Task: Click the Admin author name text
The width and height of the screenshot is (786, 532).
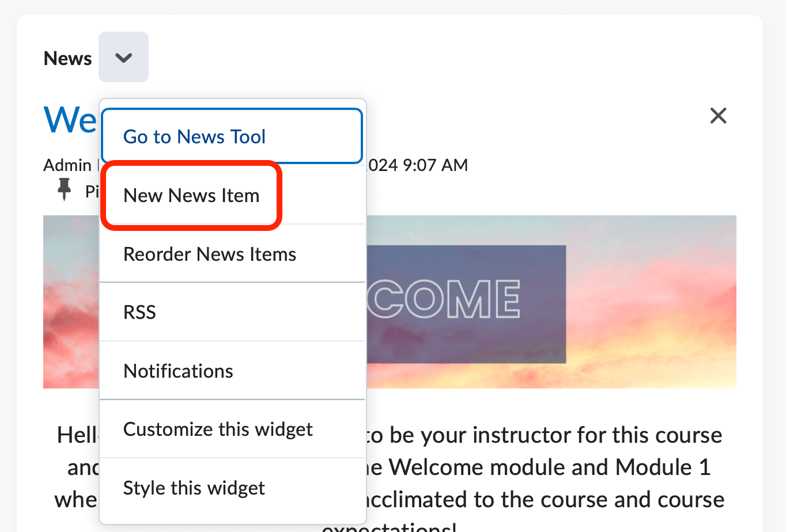Action: [67, 165]
